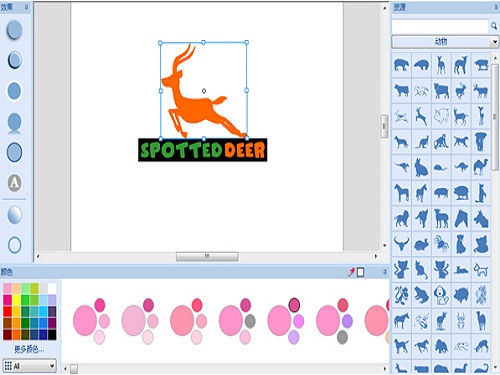Image resolution: width=500 pixels, height=375 pixels.
Task: Insert the camel silhouette shape
Action: point(481,167)
